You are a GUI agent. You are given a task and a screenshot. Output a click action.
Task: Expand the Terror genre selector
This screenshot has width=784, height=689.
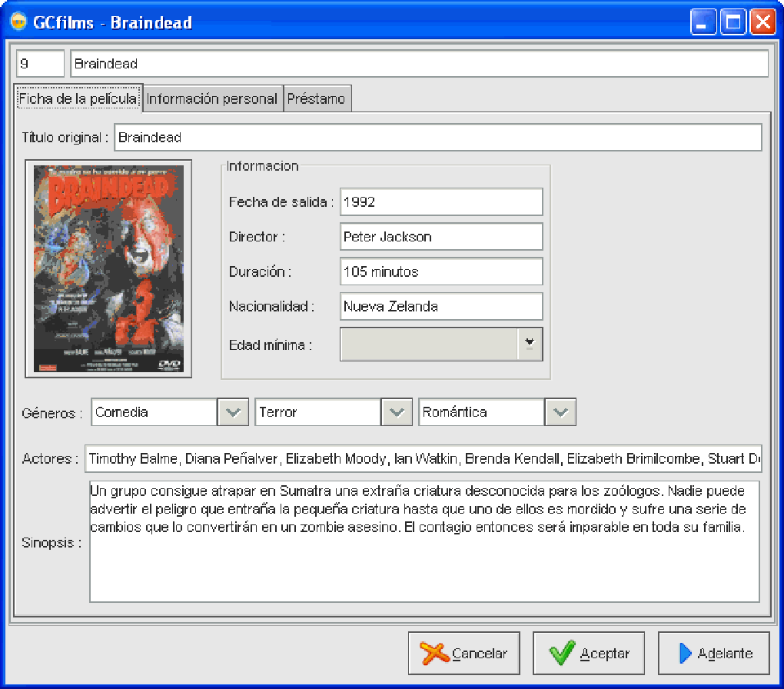tap(397, 412)
